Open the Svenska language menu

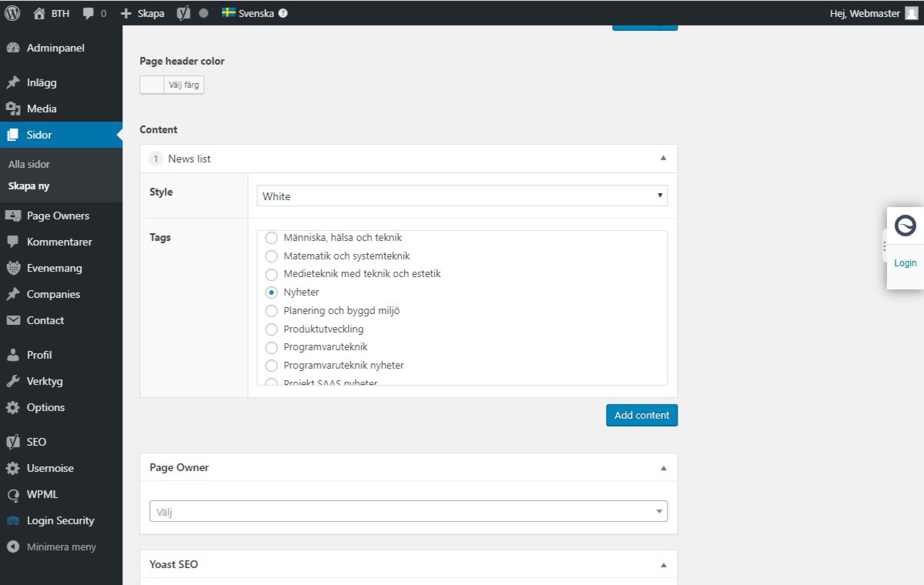(256, 13)
